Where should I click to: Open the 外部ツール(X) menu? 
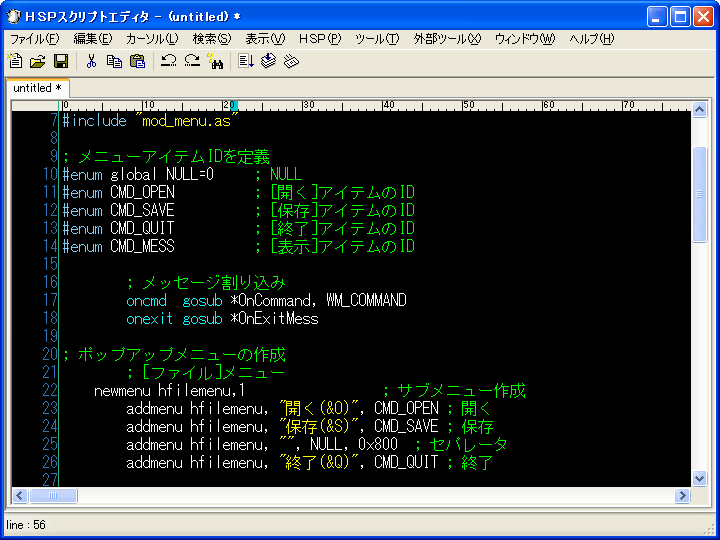tap(447, 39)
